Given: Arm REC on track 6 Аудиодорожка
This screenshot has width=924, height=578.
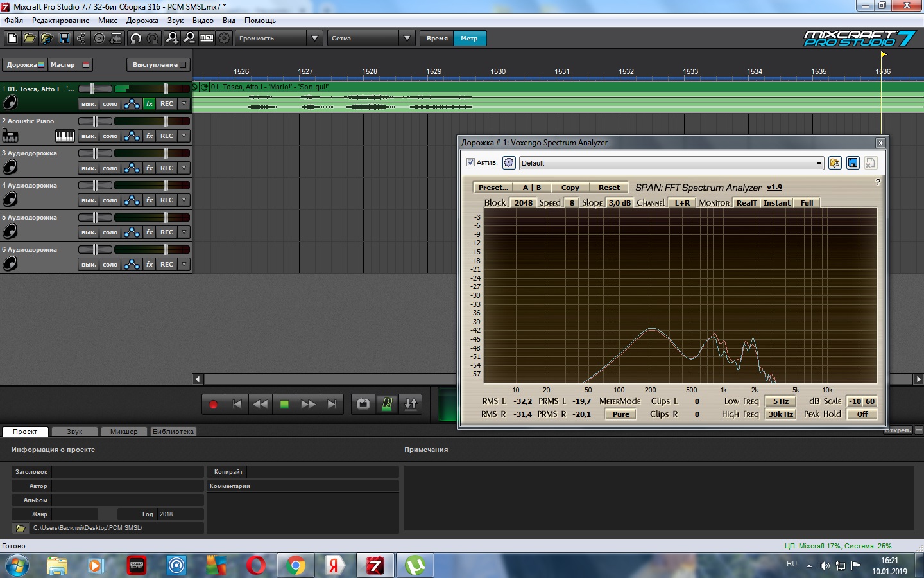Looking at the screenshot, I should [167, 265].
